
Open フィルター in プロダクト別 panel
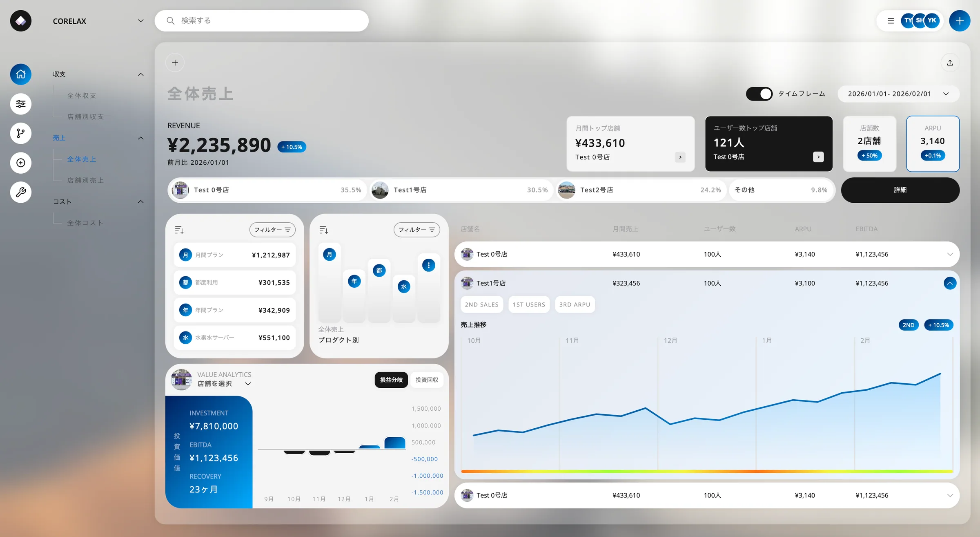[x=417, y=230]
